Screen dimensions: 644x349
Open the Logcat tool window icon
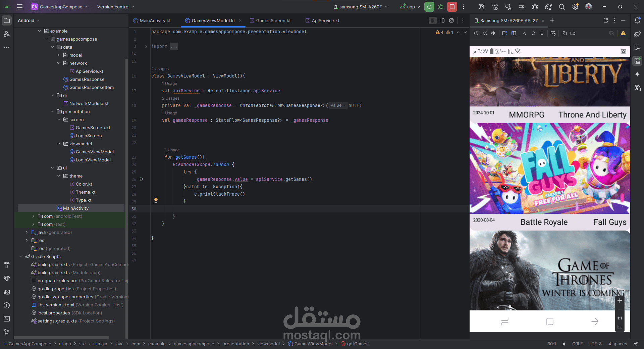tap(7, 292)
